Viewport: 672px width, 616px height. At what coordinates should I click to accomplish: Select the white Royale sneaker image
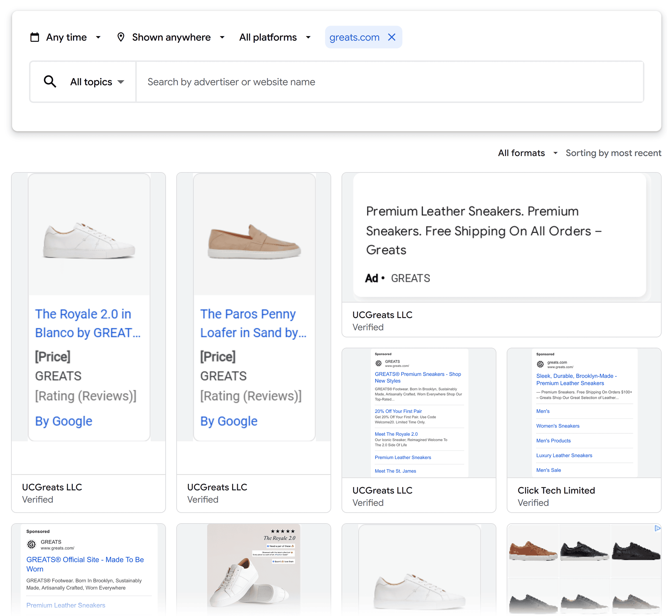coord(89,240)
